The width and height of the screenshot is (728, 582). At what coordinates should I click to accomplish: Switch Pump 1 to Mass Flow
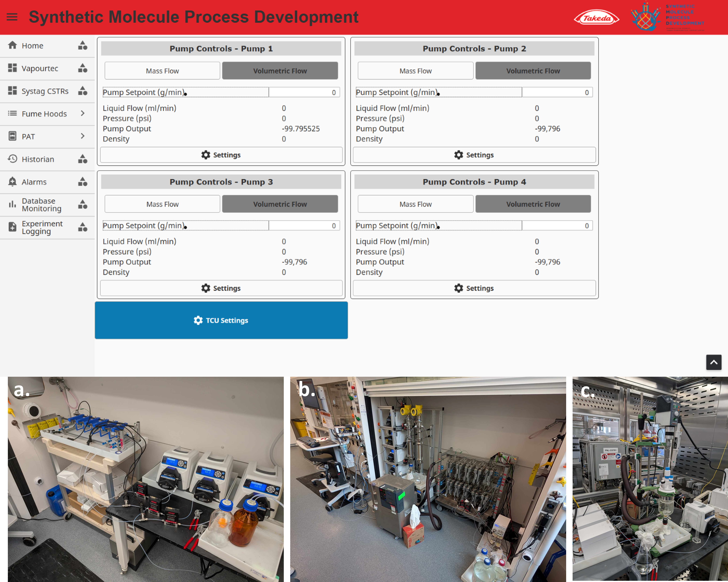click(162, 71)
